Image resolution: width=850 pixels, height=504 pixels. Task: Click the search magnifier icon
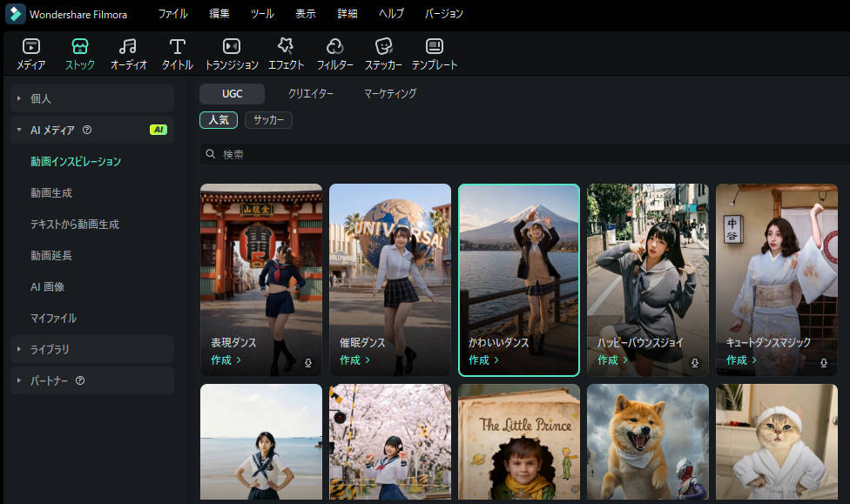(x=211, y=154)
